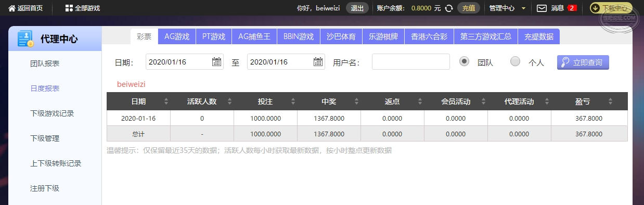Click the 2020-01-16 date cell
Screen dimensions: 644x205
pyautogui.click(x=138, y=118)
